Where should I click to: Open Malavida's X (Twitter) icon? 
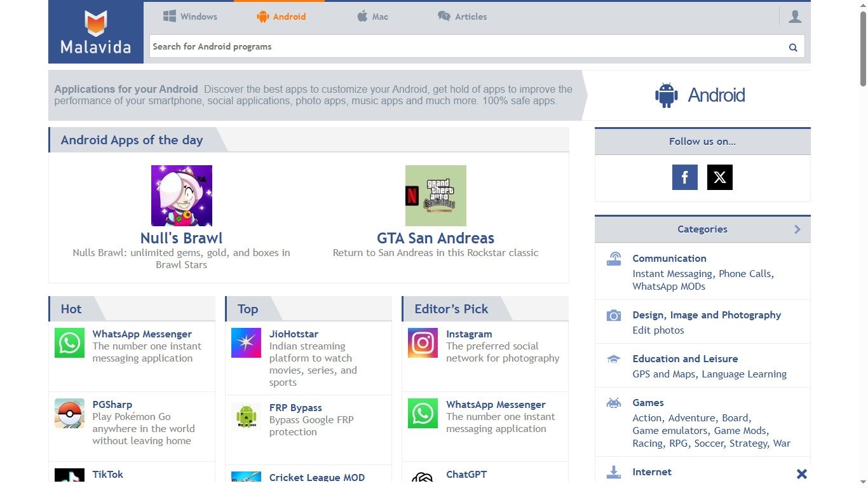point(719,177)
